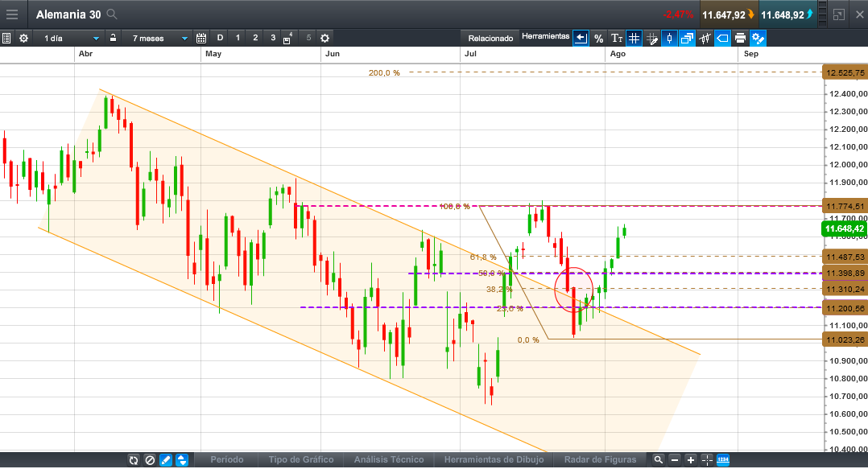Open the calendar date picker
The height and width of the screenshot is (469, 868).
click(x=201, y=38)
